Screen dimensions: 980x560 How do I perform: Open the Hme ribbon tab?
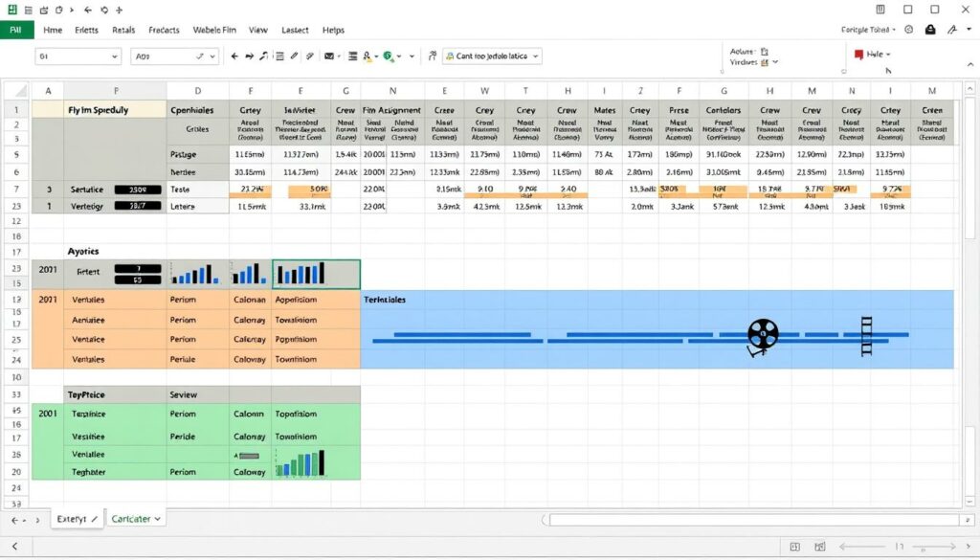[x=53, y=30]
